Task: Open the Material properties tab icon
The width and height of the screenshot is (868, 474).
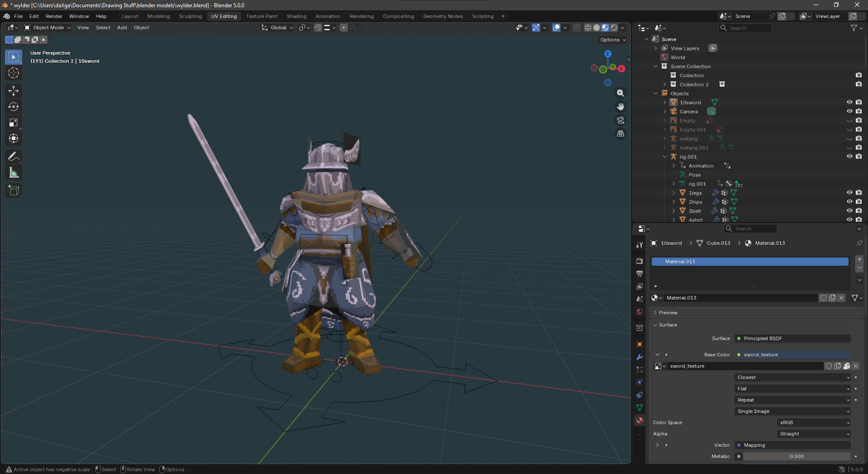Action: (x=640, y=420)
